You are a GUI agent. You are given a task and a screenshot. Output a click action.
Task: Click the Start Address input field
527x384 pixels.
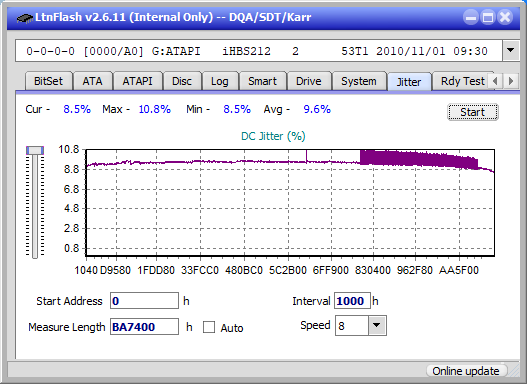coord(144,300)
